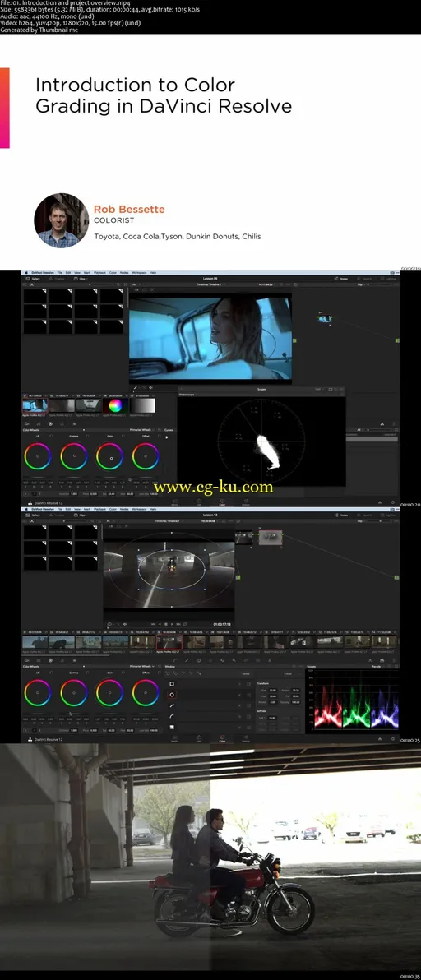This screenshot has width=421, height=980.
Task: Open project settings gear, Lesson 05 screenshot
Action: (x=393, y=502)
